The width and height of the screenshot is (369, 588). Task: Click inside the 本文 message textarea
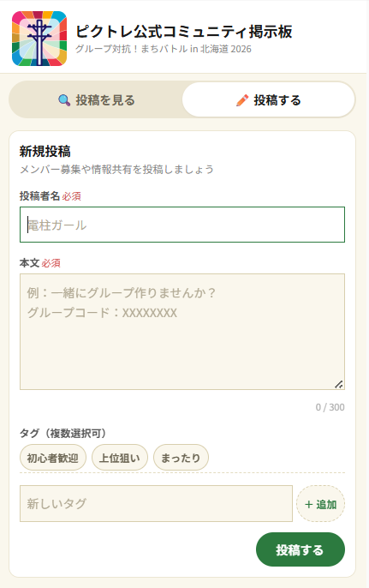click(182, 332)
